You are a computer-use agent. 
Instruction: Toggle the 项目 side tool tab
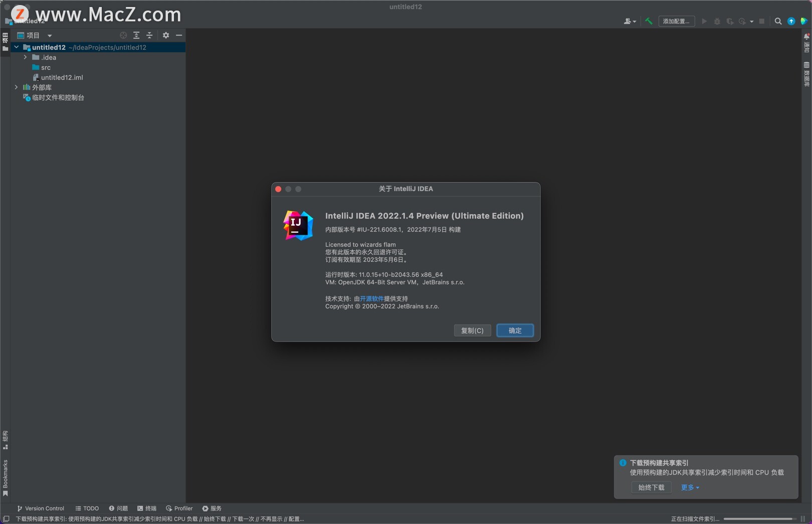click(5, 41)
